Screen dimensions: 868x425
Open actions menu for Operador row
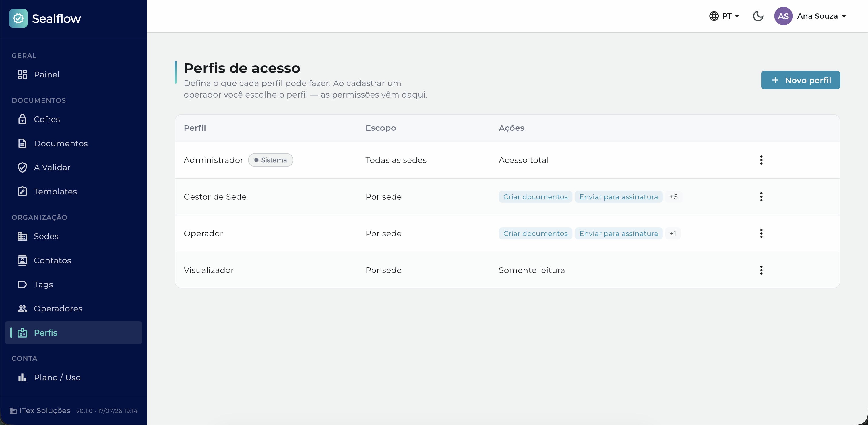(761, 233)
